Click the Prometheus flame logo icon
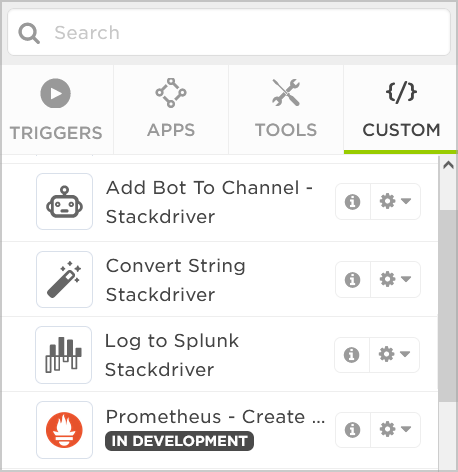This screenshot has width=458, height=472. point(64,430)
